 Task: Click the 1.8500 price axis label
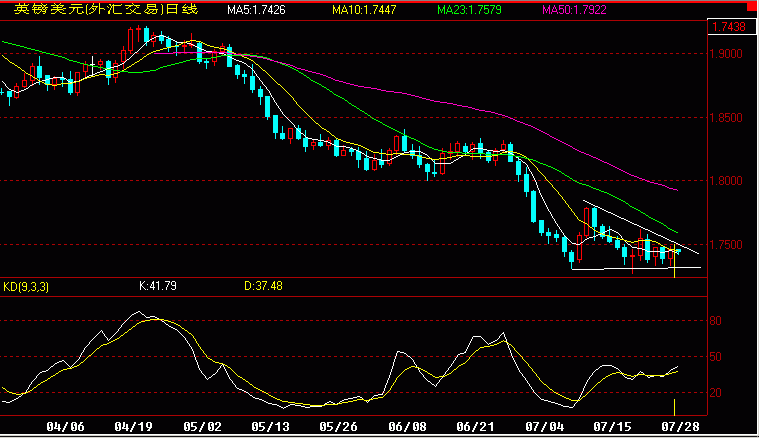click(x=726, y=118)
